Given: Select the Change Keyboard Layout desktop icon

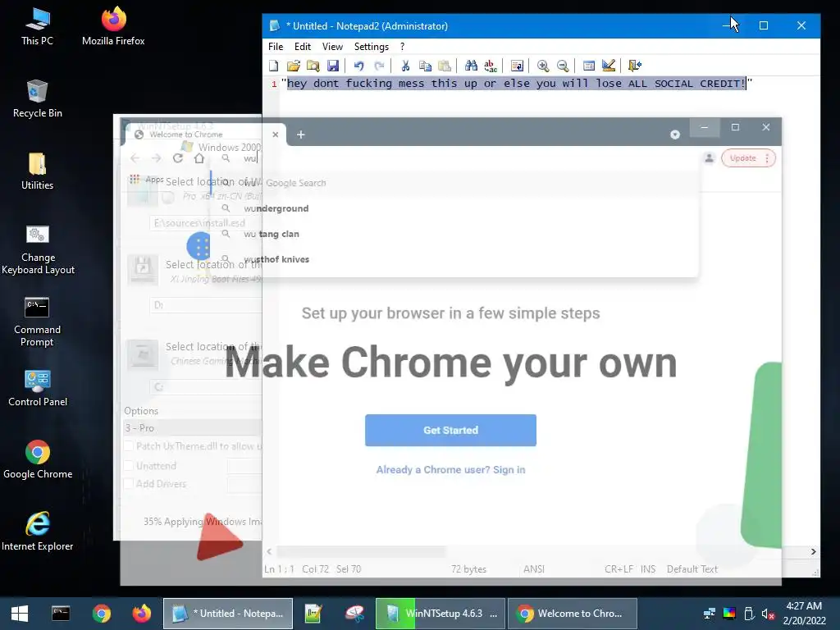Looking at the screenshot, I should click(x=38, y=249).
